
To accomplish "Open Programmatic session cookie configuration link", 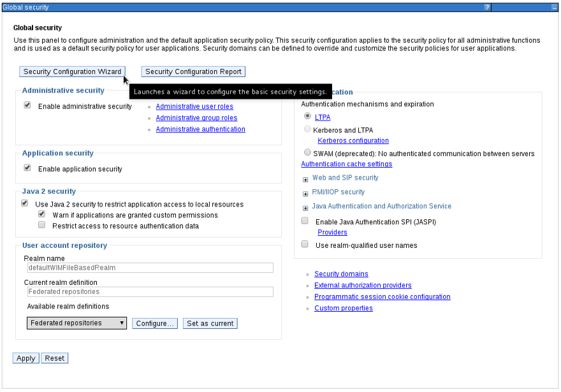I will click(382, 297).
